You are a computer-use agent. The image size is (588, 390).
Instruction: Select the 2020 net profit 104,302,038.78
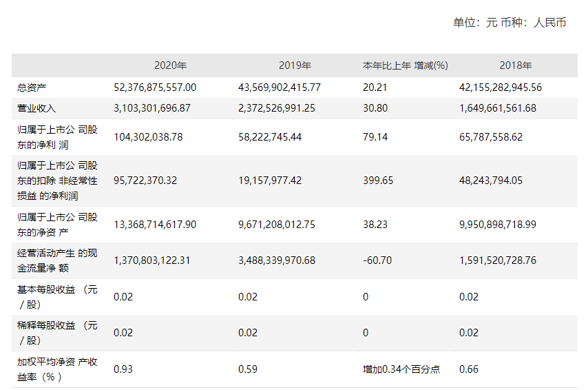pyautogui.click(x=148, y=137)
